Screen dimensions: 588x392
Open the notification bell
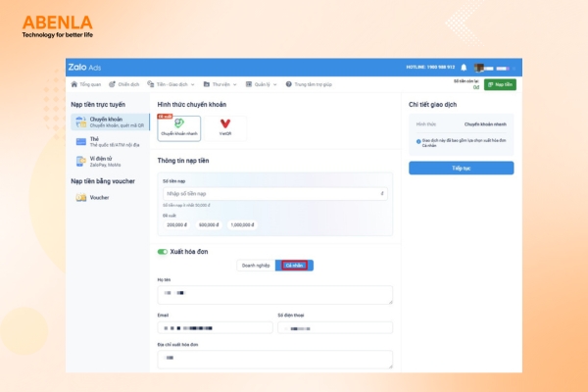[x=464, y=68]
